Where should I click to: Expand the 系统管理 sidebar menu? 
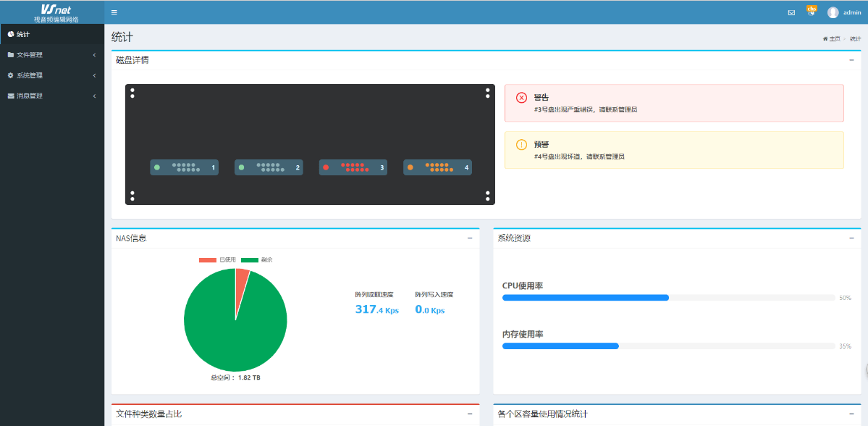[51, 75]
